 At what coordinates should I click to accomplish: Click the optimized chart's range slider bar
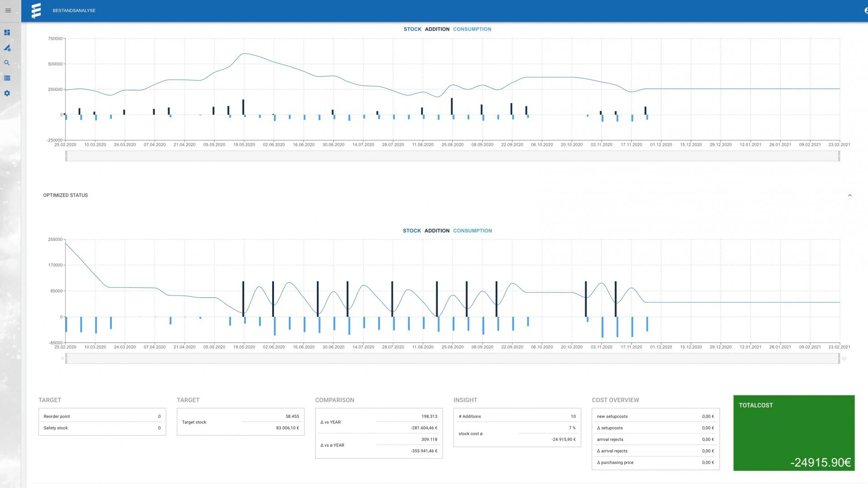[x=452, y=358]
